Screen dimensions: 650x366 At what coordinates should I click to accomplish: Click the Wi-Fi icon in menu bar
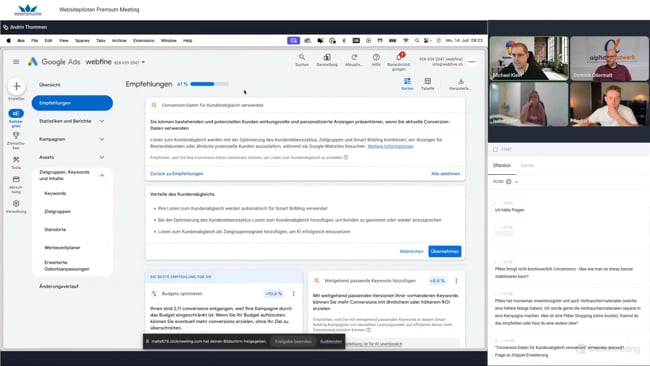pos(406,41)
